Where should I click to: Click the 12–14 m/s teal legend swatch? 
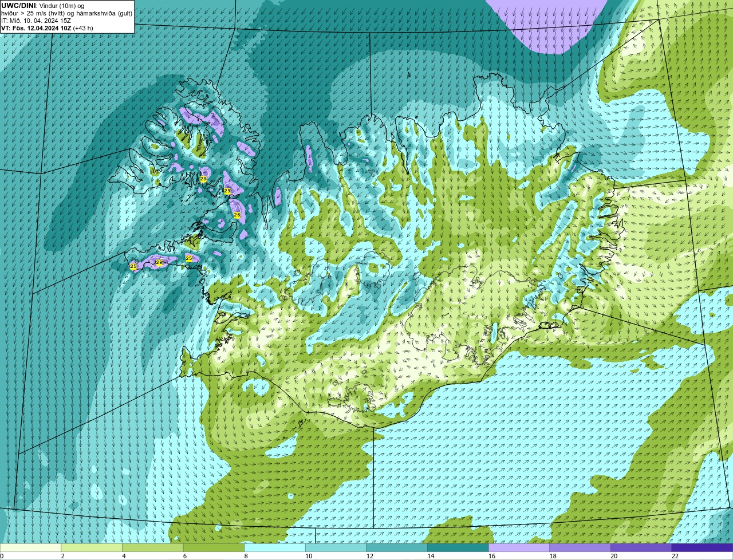(x=397, y=547)
